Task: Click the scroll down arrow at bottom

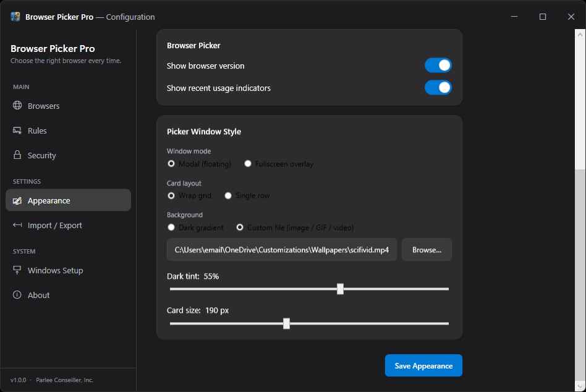Action: 580,386
